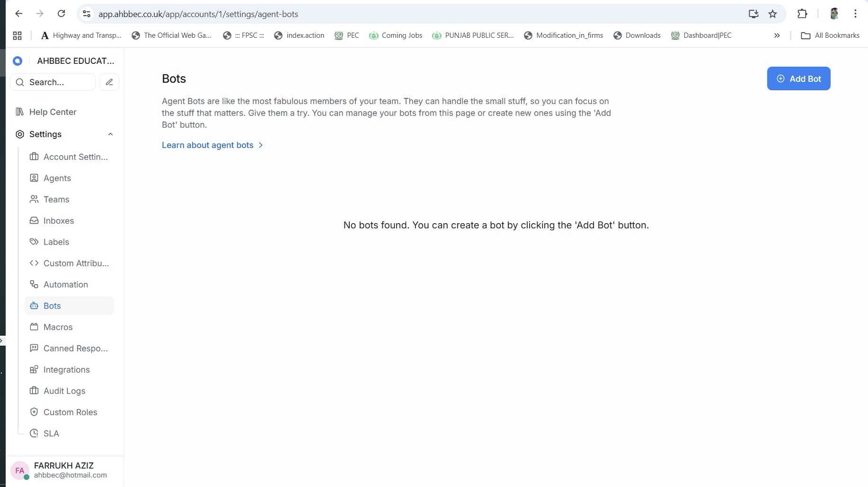Click the compose new conversation pencil icon
The width and height of the screenshot is (868, 487).
pos(109,82)
